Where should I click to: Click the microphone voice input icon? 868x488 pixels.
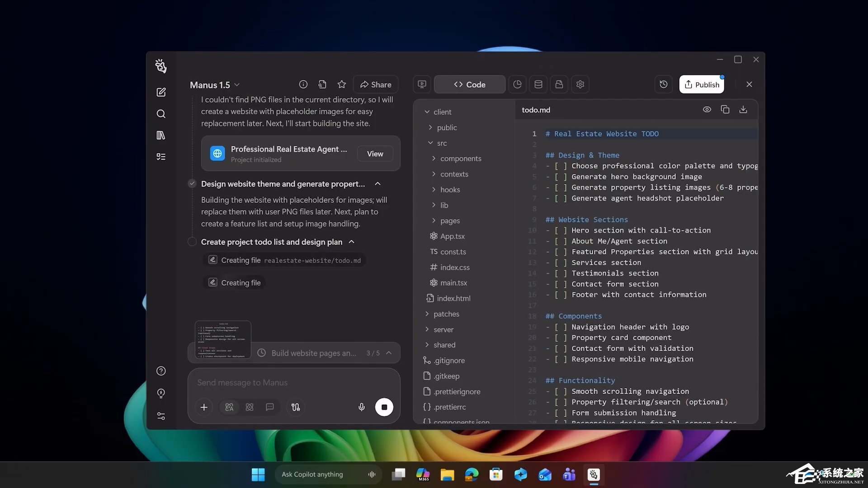coord(362,407)
